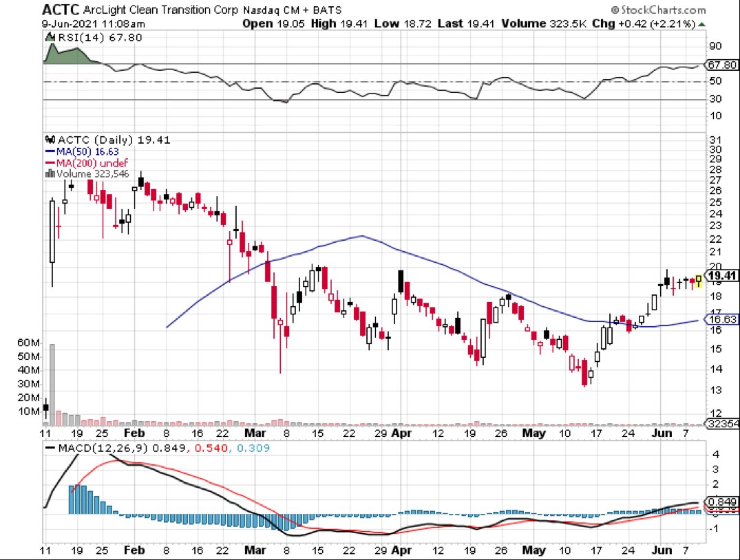Click the Open 19.05 value
Viewport: 740px width, 560px height.
click(274, 23)
